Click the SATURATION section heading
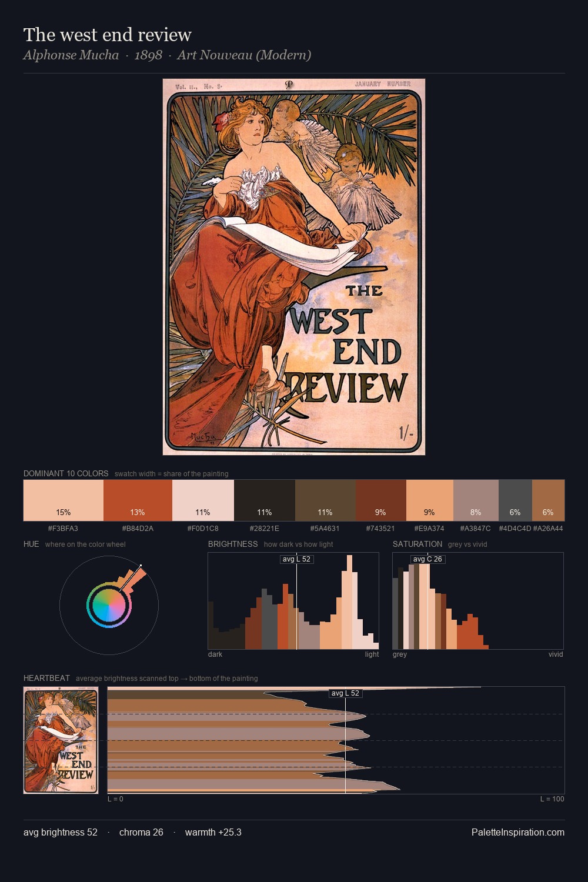 (x=417, y=544)
